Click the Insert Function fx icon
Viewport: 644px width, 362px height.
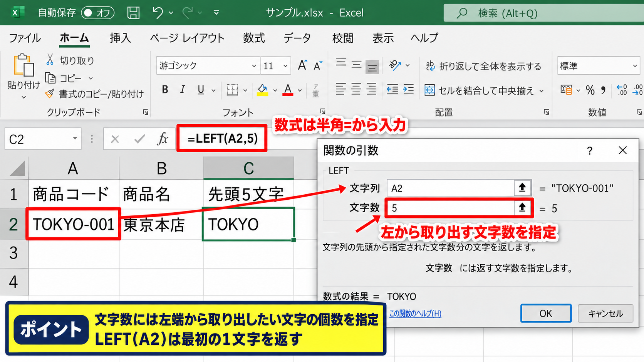[163, 138]
